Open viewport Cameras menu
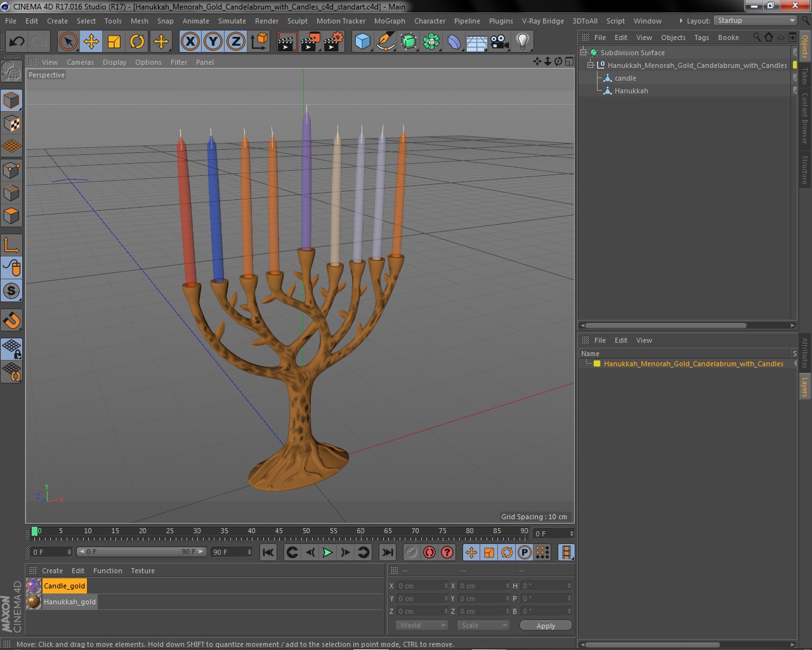Screen dimensions: 812x650 [80, 62]
